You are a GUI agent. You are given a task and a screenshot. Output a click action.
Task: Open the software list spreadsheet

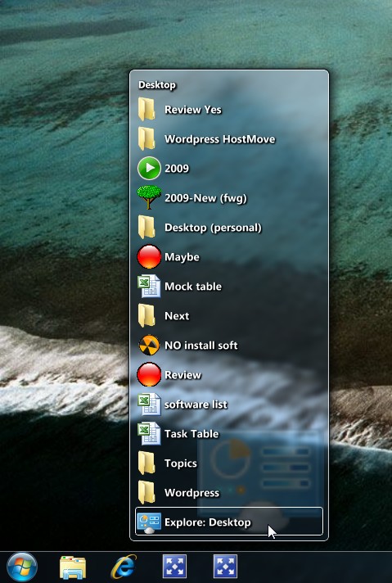pyautogui.click(x=229, y=404)
